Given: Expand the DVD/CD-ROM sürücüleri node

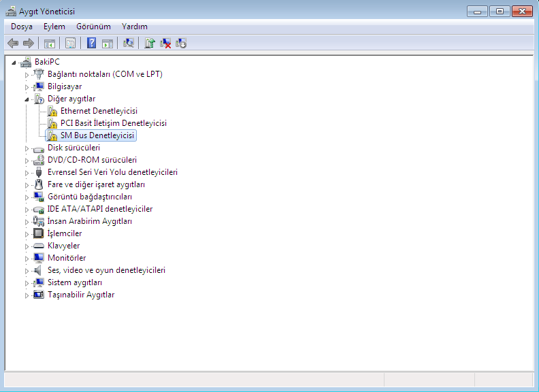Looking at the screenshot, I should point(27,161).
